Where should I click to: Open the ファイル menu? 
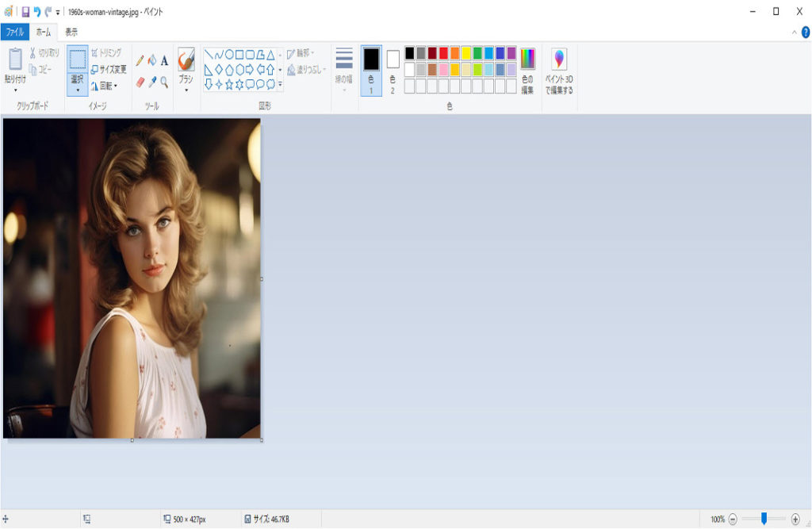(15, 33)
